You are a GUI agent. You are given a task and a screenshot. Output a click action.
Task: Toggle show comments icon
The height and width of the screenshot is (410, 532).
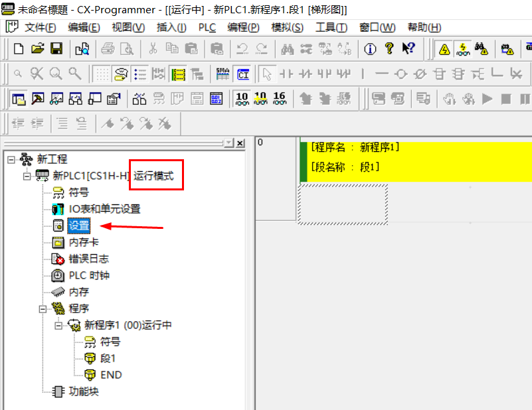121,74
